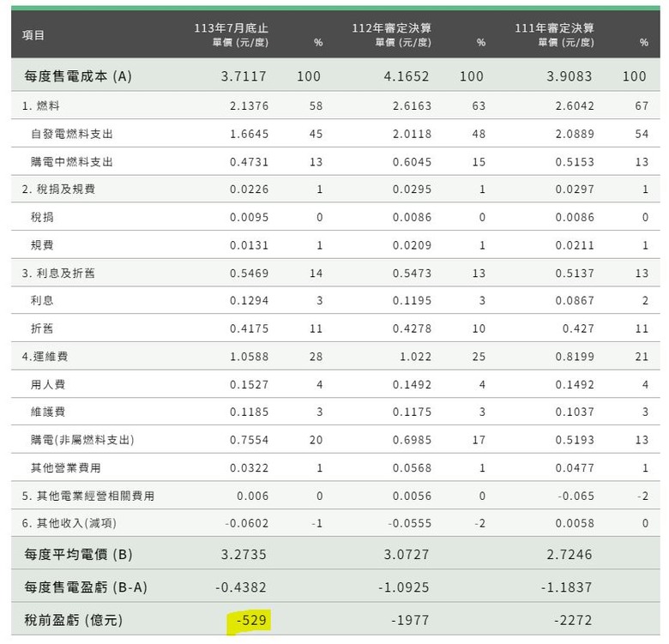Select the value 0.0226
Image resolution: width=669 pixels, height=644 pixels.
tap(250, 189)
